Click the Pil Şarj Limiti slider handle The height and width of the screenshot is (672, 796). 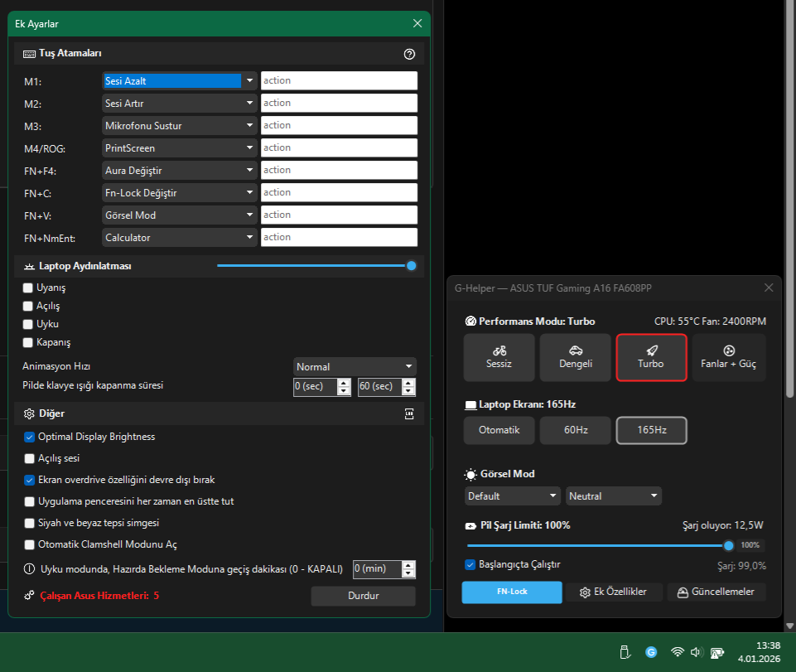[x=728, y=545]
